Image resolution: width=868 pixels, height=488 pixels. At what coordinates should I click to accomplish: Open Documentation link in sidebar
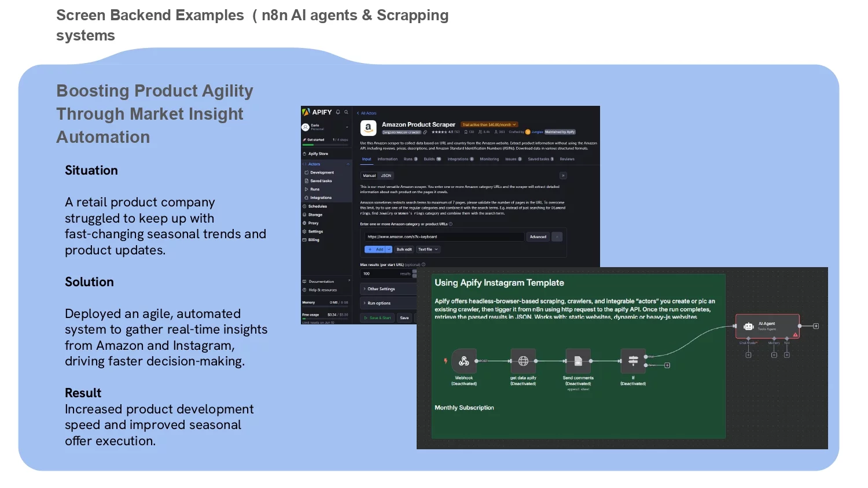319,282
